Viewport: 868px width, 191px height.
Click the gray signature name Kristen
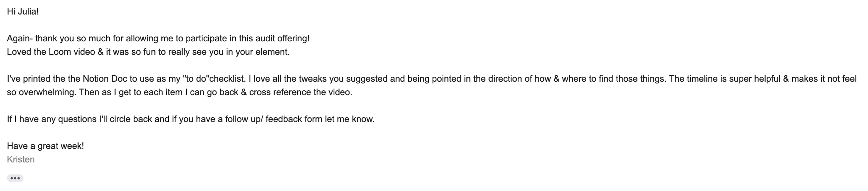pos(21,159)
